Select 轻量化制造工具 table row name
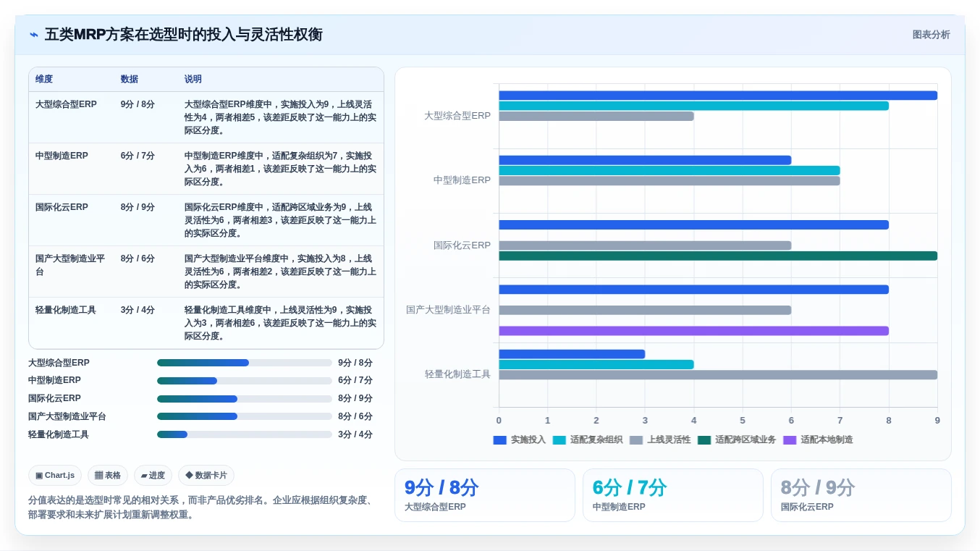The height and width of the screenshot is (551, 980). pos(66,310)
